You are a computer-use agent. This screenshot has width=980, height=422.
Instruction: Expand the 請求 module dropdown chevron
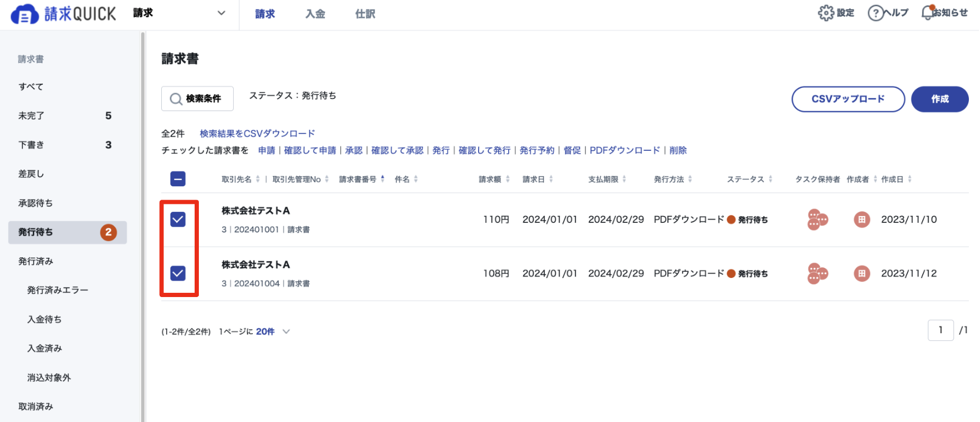(x=222, y=13)
